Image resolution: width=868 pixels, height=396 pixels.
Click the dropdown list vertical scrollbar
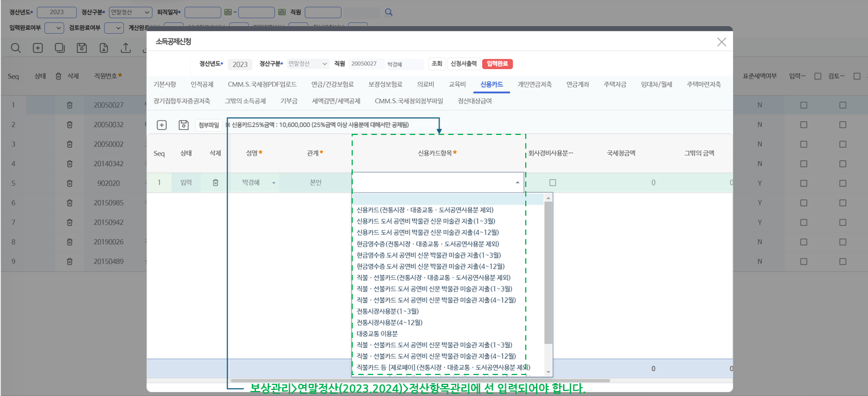click(x=548, y=273)
